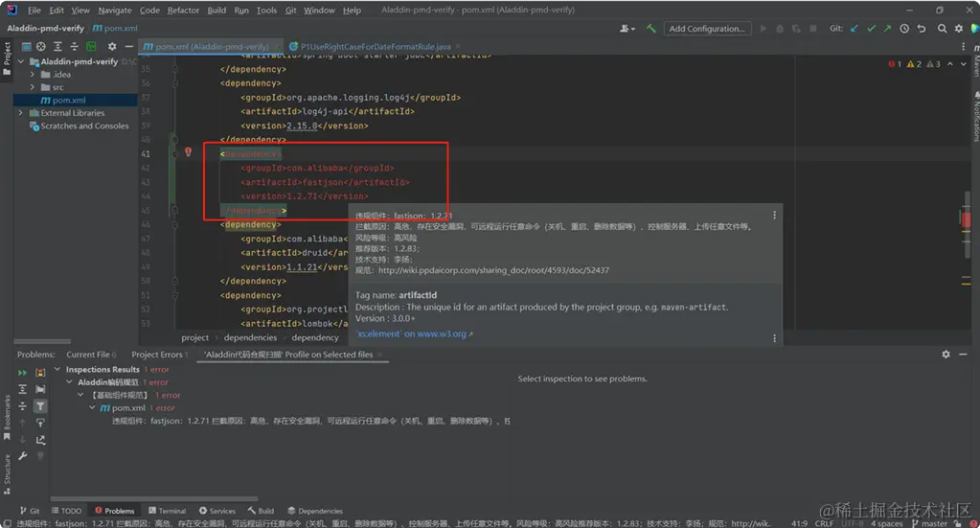980x528 pixels.
Task: Toggle the filter resolved items funnel button
Action: [40, 406]
